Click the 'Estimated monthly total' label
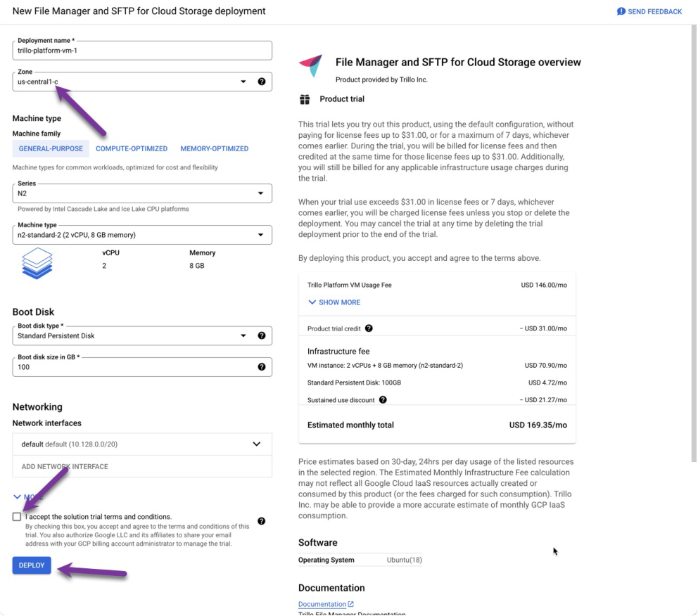Screen dimensions: 698x616 click(351, 425)
